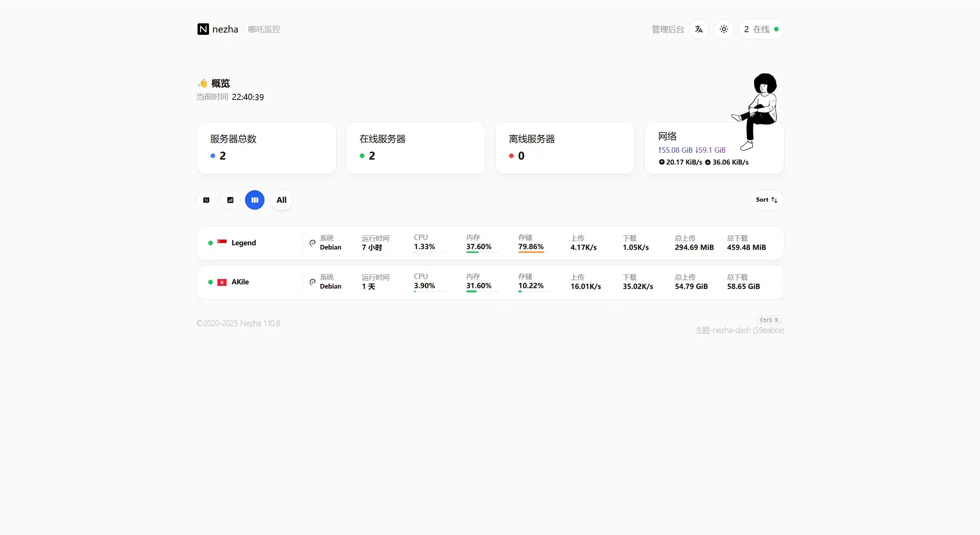
Task: Open the language switcher icon
Action: [x=699, y=29]
